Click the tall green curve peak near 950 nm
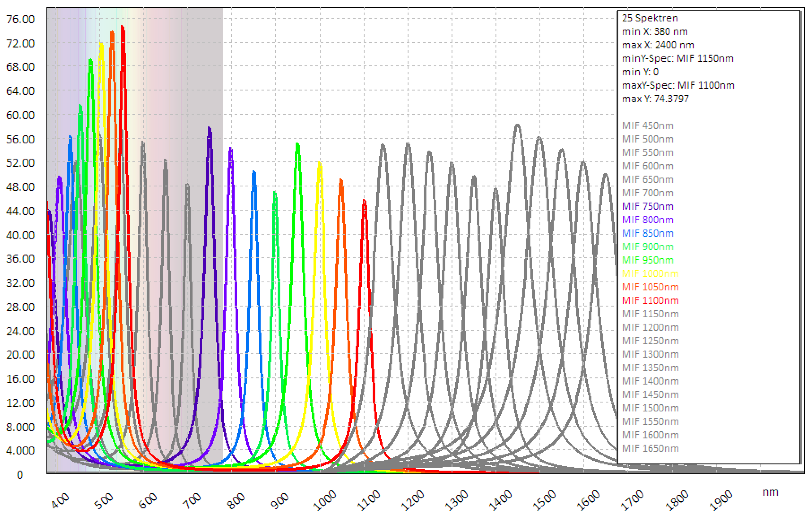812x517 pixels. pyautogui.click(x=297, y=144)
